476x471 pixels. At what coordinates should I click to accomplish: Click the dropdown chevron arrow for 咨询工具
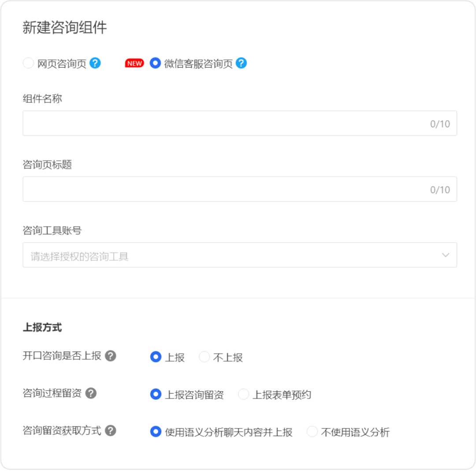click(x=445, y=255)
